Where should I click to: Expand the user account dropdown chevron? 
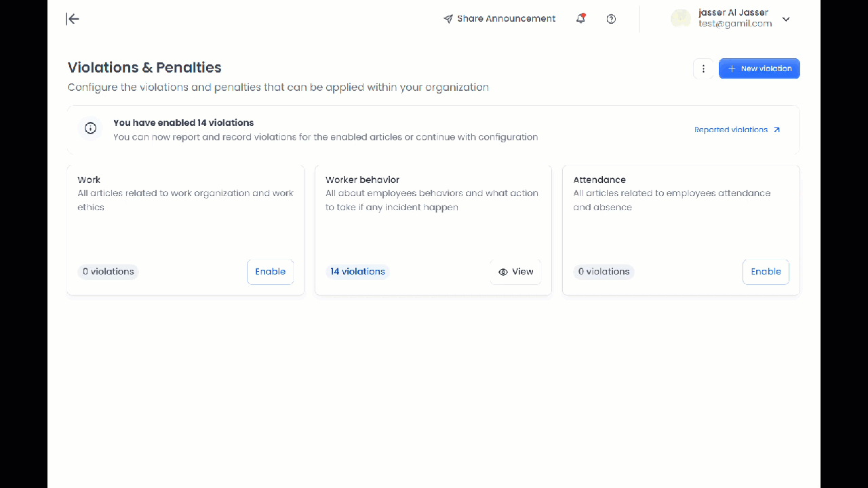pyautogui.click(x=786, y=19)
